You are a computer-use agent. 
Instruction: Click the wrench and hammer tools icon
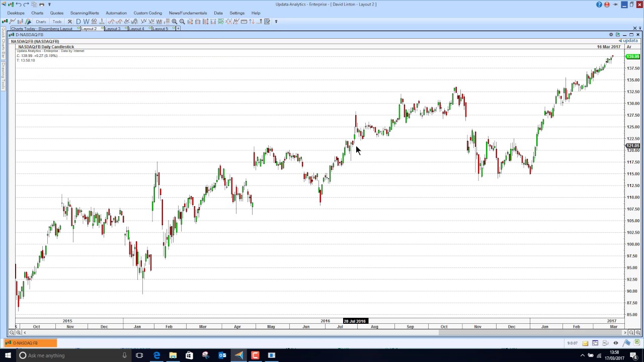[70, 22]
